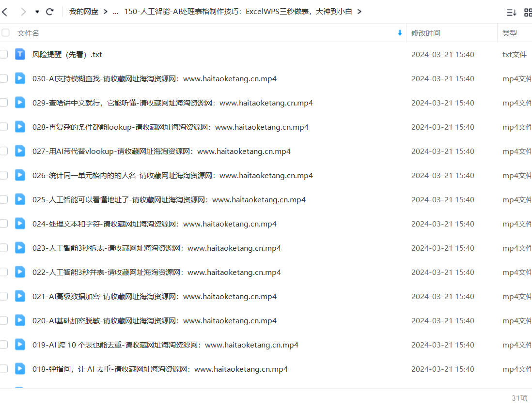Image resolution: width=532 pixels, height=408 pixels.
Task: Toggle the select-all checkbox
Action: pos(5,33)
